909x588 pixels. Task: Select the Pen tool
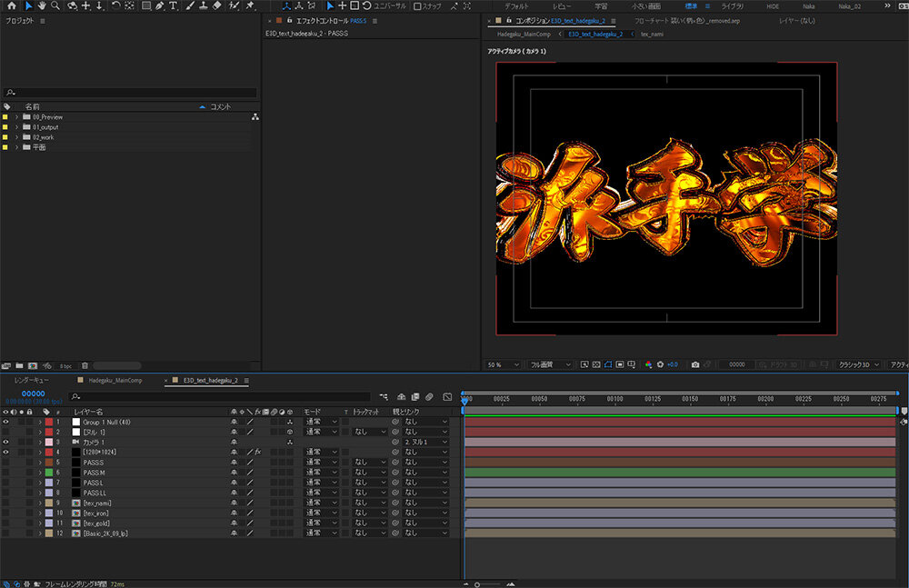[x=160, y=5]
